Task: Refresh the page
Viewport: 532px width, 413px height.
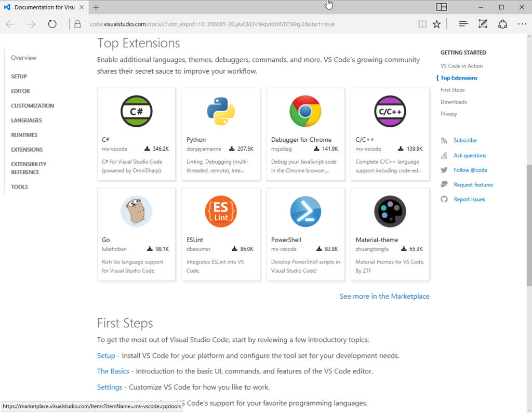Action: click(x=52, y=24)
